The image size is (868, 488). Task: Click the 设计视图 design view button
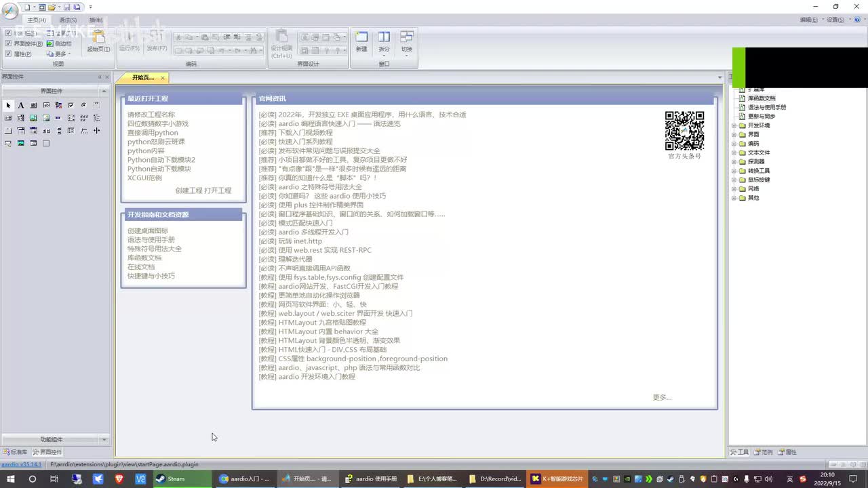point(281,43)
